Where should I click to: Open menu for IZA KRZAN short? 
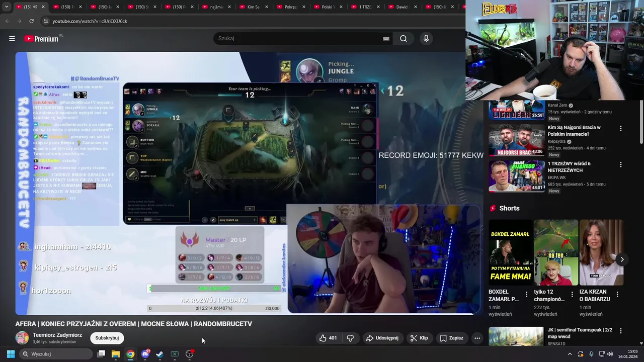coord(617,294)
